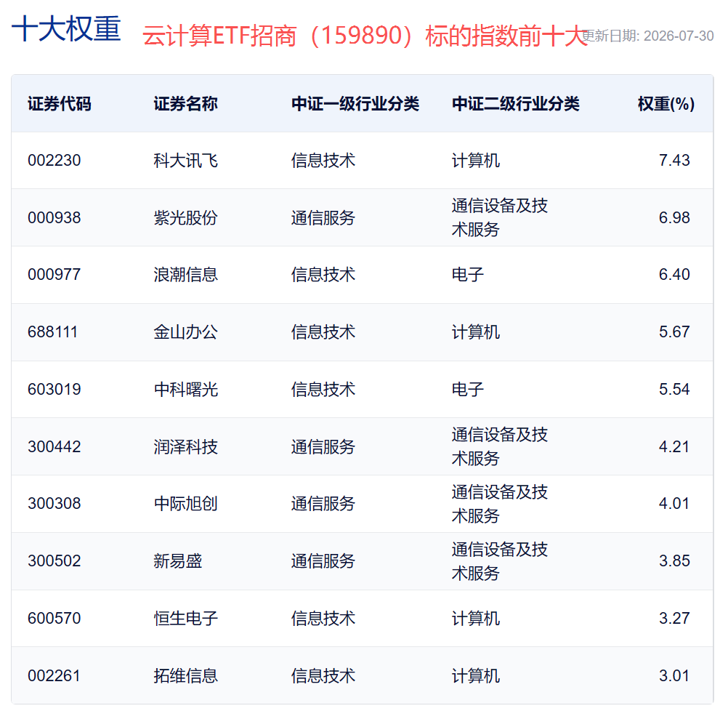Select stock code 600570
This screenshot has height=711, width=728.
tap(54, 618)
